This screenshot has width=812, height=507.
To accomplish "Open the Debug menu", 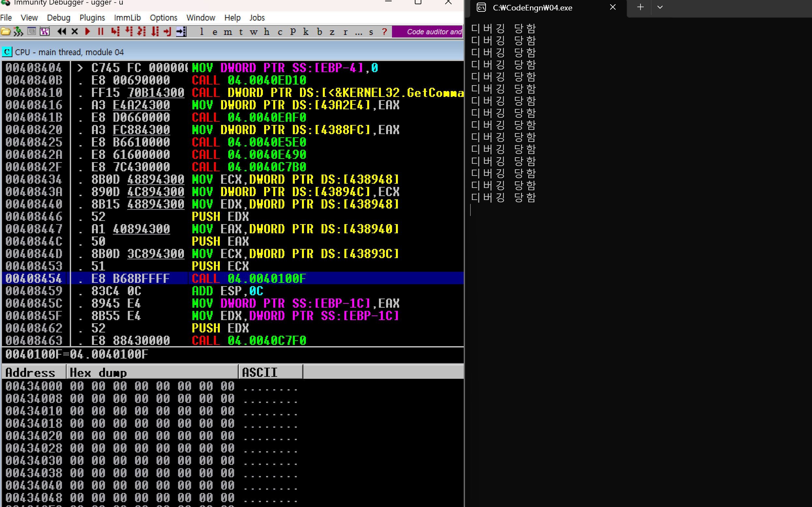I will click(x=58, y=17).
